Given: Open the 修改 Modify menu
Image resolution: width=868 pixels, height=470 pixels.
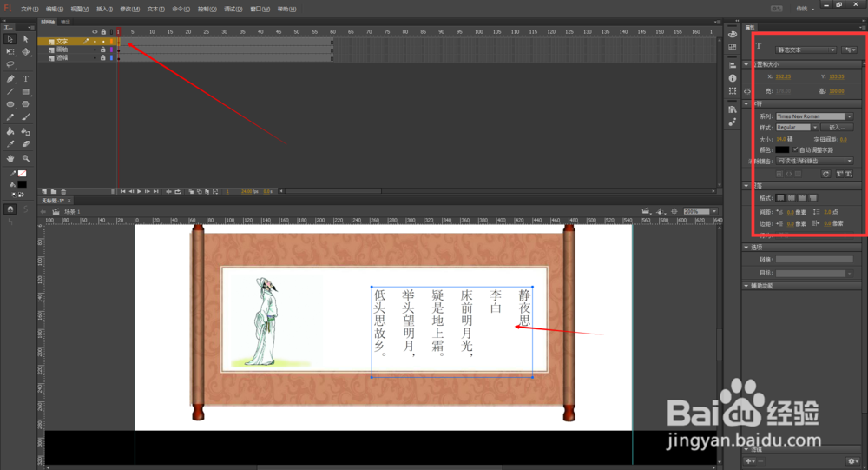Looking at the screenshot, I should click(x=129, y=9).
